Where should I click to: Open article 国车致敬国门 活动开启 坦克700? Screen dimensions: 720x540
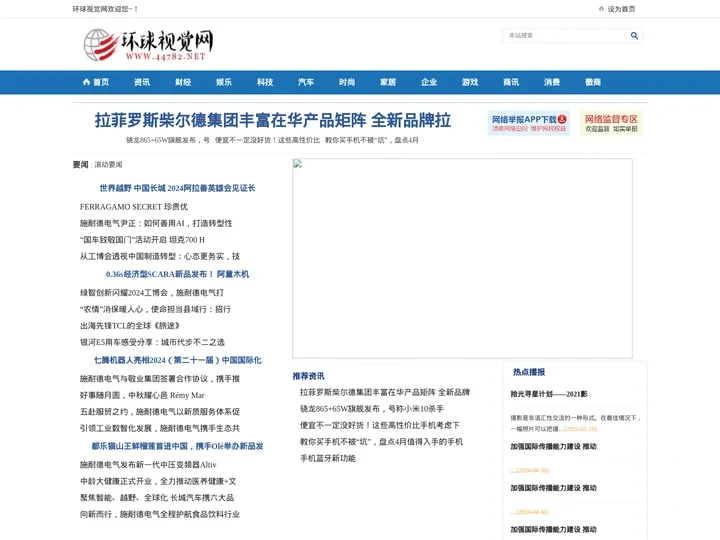[142, 240]
